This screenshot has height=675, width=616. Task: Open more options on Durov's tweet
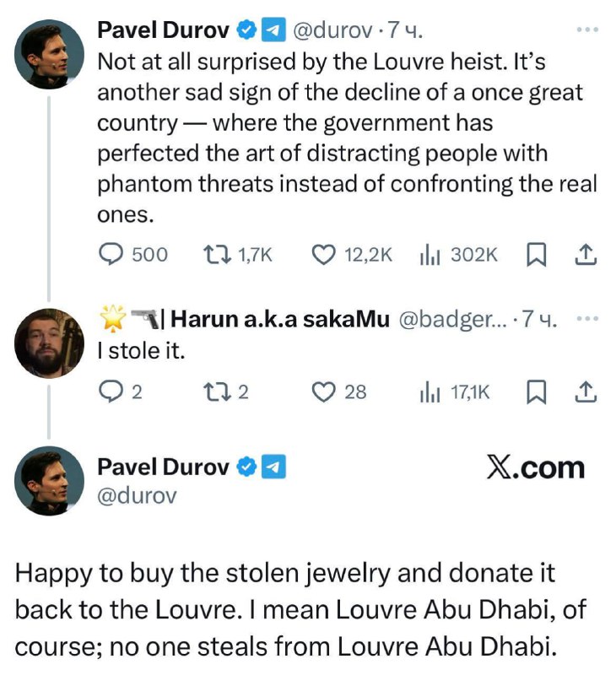point(586,30)
